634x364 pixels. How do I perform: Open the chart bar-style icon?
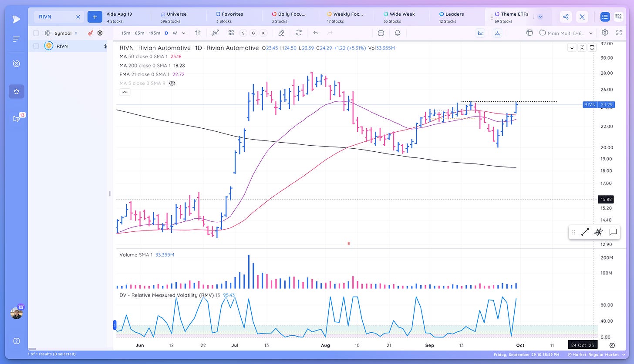pyautogui.click(x=198, y=33)
